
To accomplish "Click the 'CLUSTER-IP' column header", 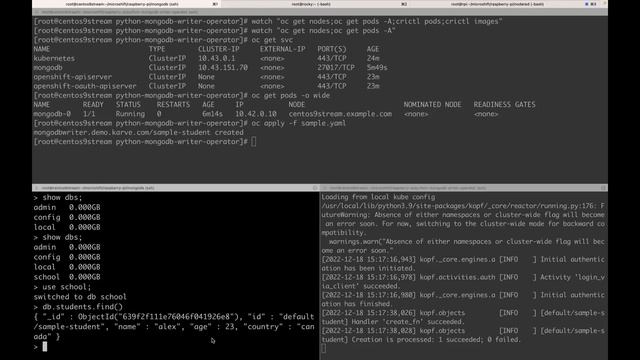I will (218, 49).
